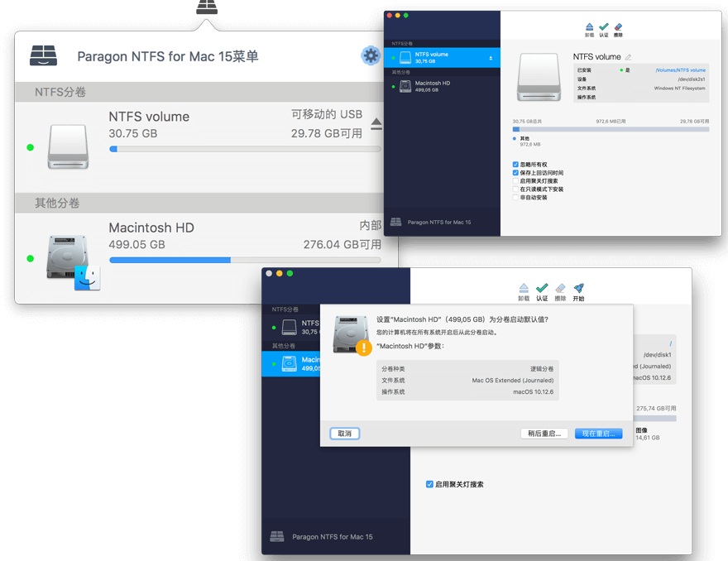728x561 pixels.
Task: Click the Paragon NTFS logo in the title bar
Action: (43, 56)
